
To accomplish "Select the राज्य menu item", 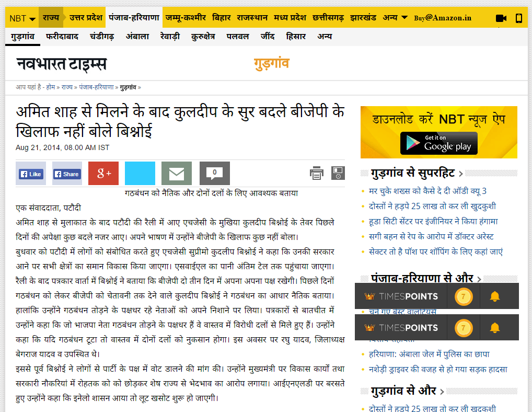I will (x=51, y=18).
